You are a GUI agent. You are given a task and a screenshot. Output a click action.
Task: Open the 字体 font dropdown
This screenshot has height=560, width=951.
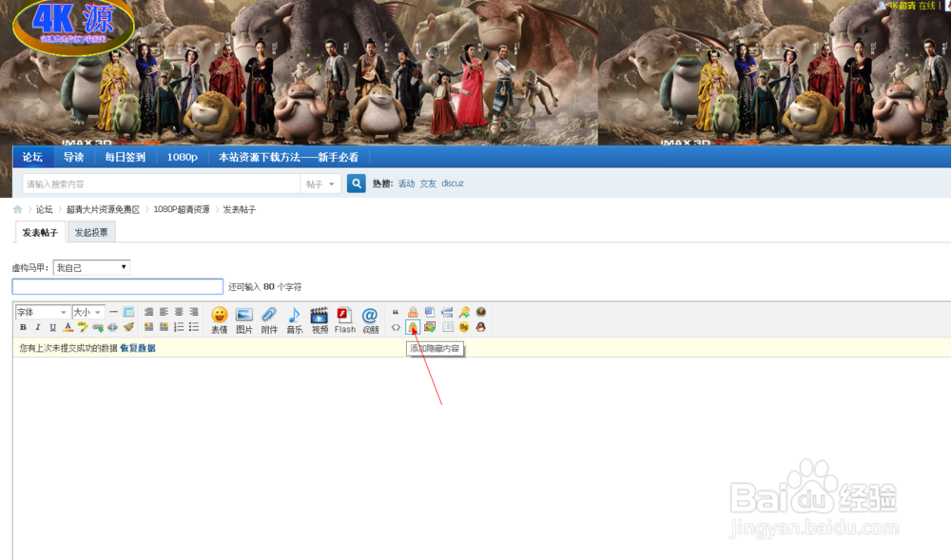[42, 312]
